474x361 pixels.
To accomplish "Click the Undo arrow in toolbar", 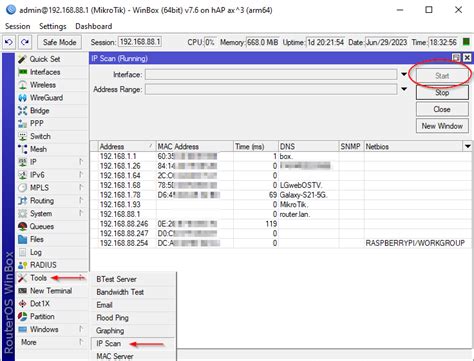I will [9, 42].
